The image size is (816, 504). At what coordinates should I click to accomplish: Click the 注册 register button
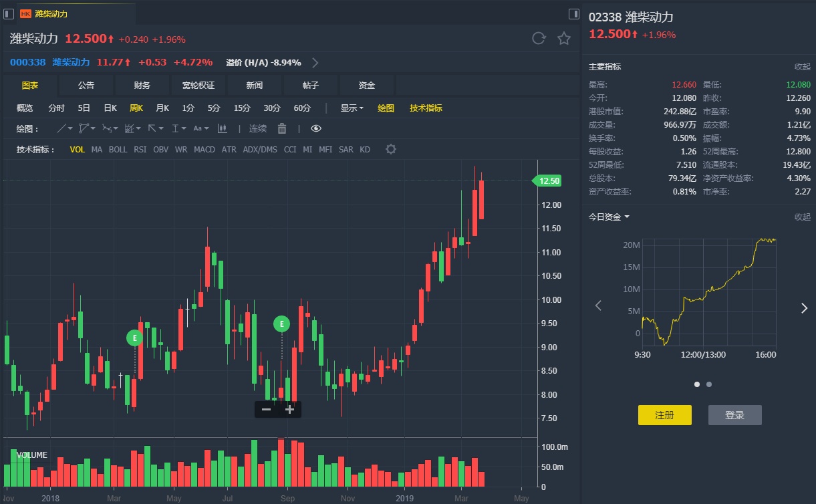click(x=664, y=415)
